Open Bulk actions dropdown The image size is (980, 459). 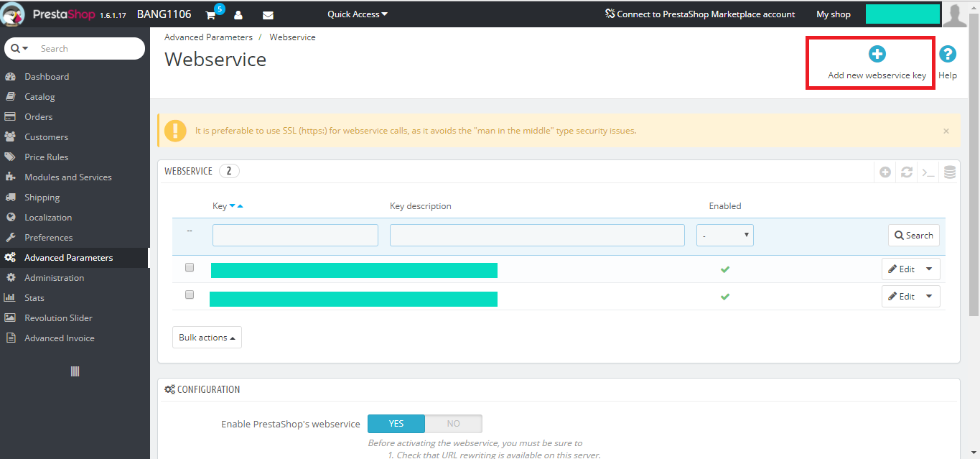[207, 338]
